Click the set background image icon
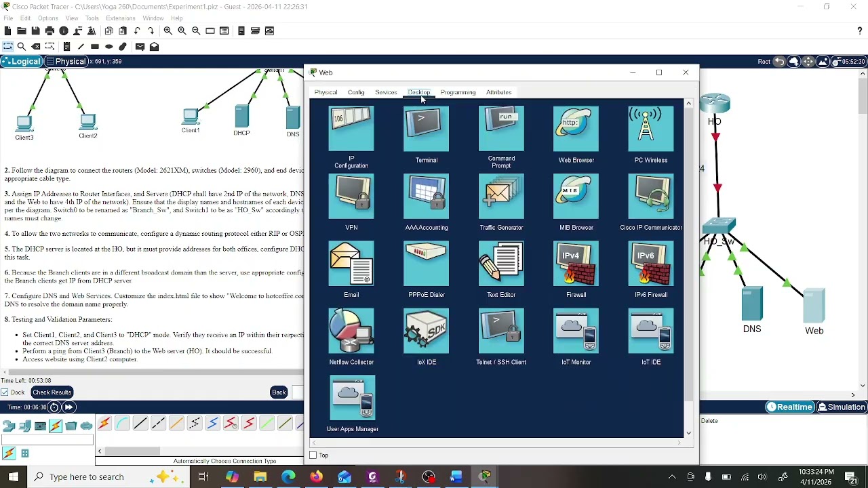868x488 pixels. [x=823, y=62]
